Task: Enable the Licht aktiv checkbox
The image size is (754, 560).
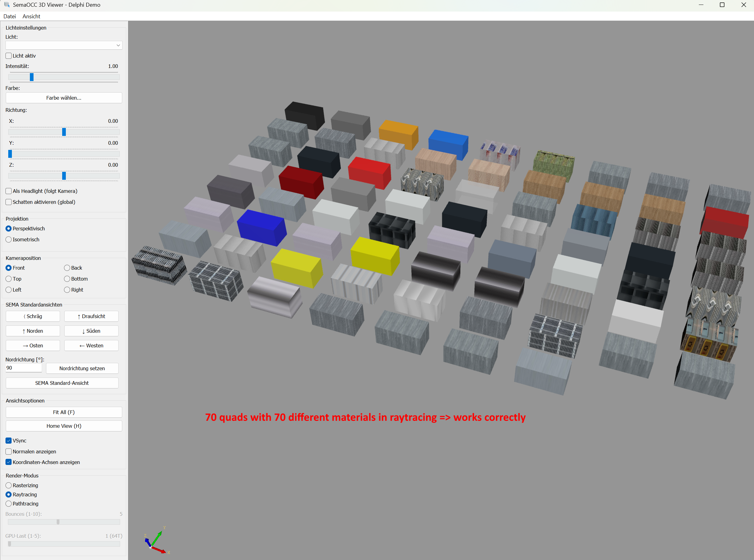Action: coord(9,56)
